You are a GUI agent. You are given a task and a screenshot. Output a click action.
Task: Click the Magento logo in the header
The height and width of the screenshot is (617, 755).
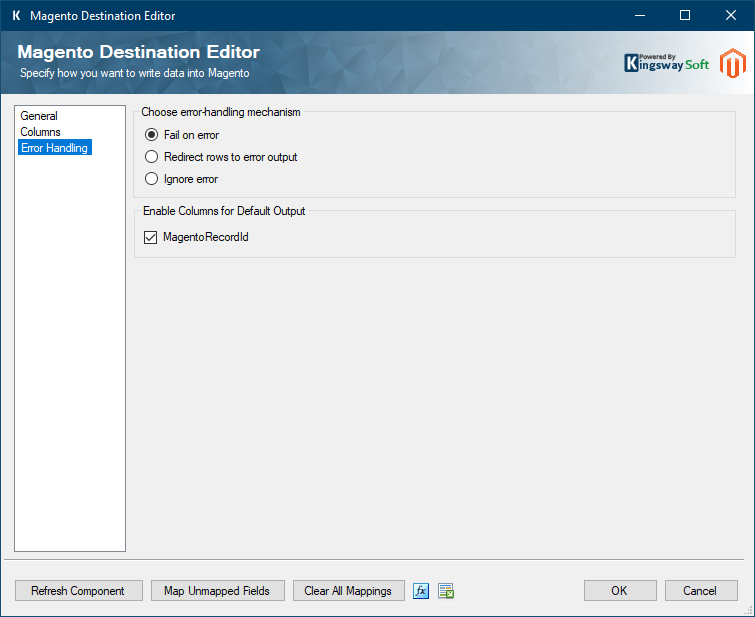pos(732,63)
